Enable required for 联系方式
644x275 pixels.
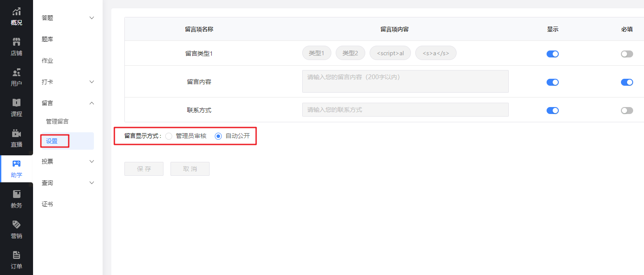coord(627,111)
